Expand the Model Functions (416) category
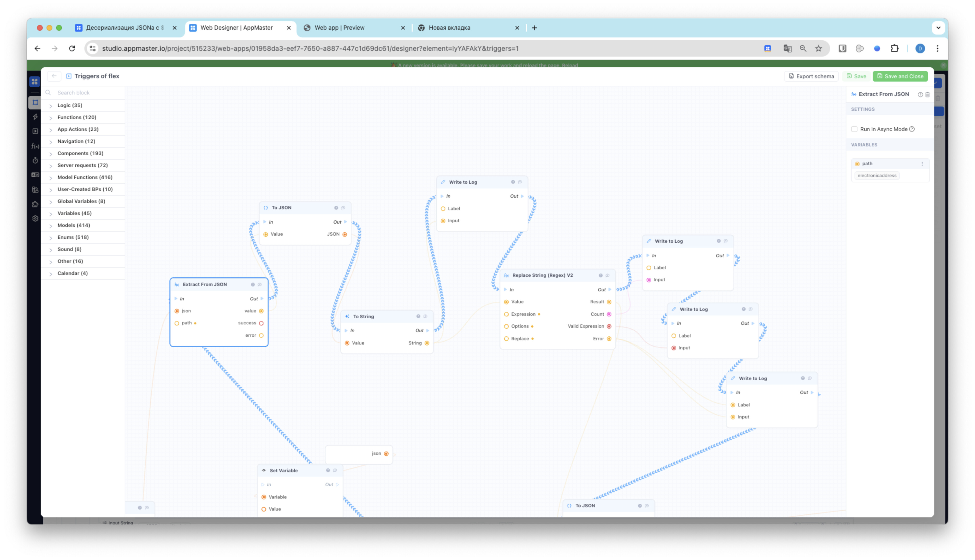This screenshot has width=975, height=560. coord(83,177)
